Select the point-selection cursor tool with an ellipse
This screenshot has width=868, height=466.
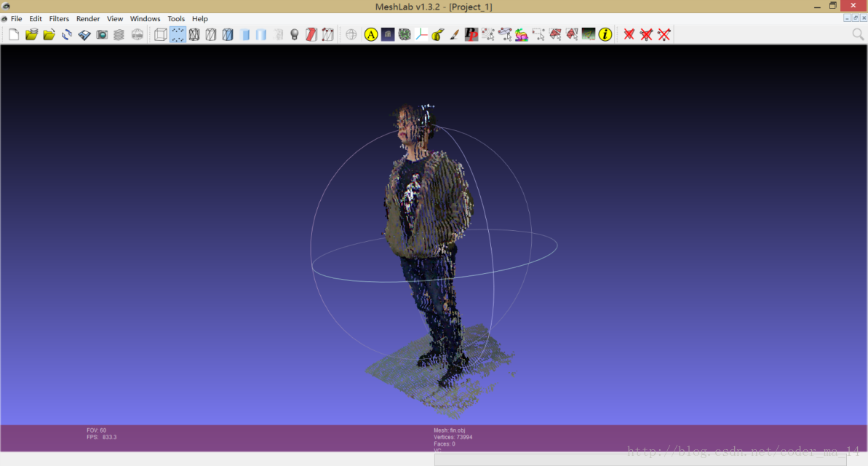pos(505,35)
